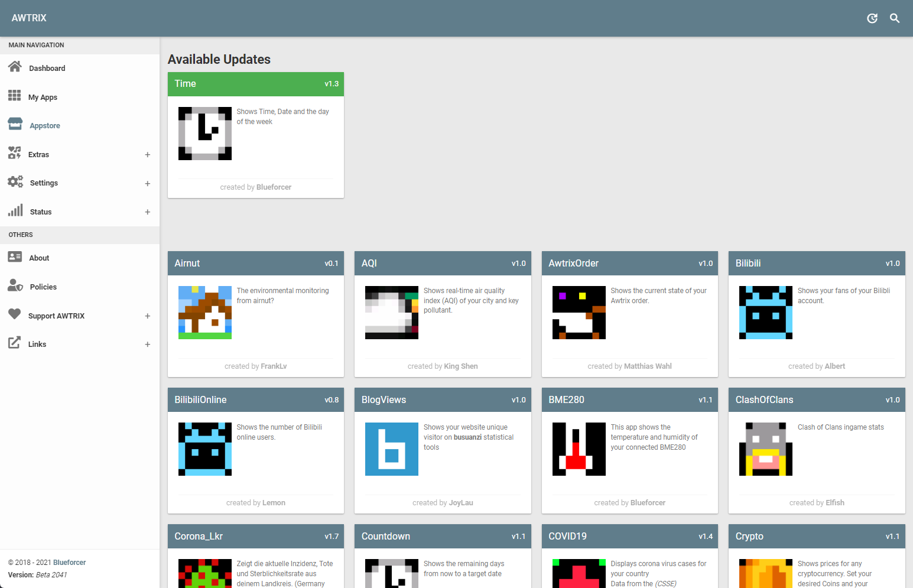The height and width of the screenshot is (588, 913).
Task: Click the My Apps grid icon
Action: coord(15,96)
